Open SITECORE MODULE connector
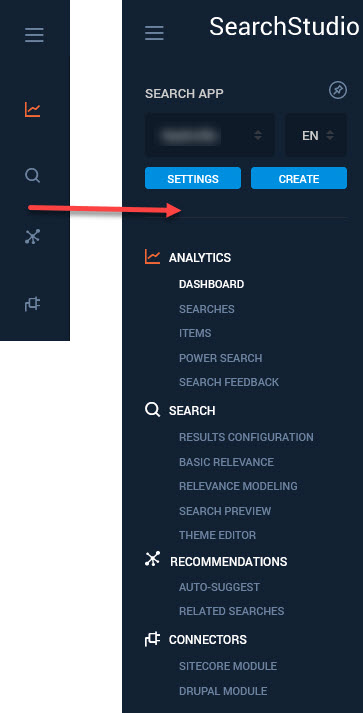The width and height of the screenshot is (363, 713). tap(228, 666)
